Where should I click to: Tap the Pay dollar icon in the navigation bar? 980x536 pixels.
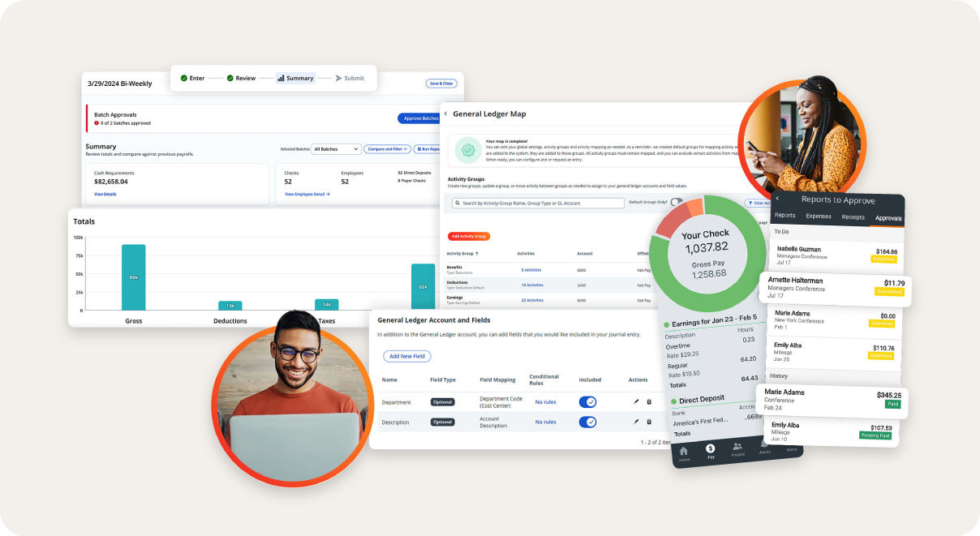point(711,448)
